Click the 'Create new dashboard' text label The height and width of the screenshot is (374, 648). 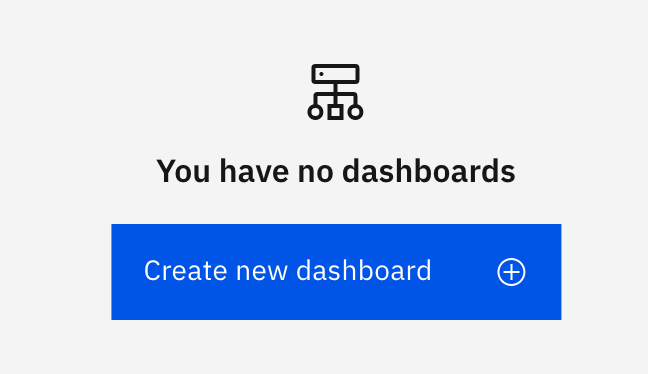(x=288, y=271)
